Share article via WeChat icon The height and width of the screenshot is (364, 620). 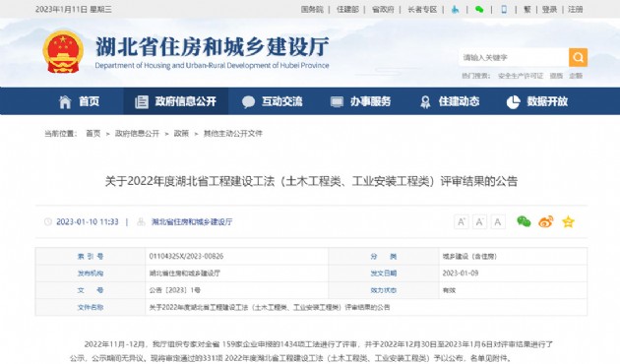click(524, 221)
